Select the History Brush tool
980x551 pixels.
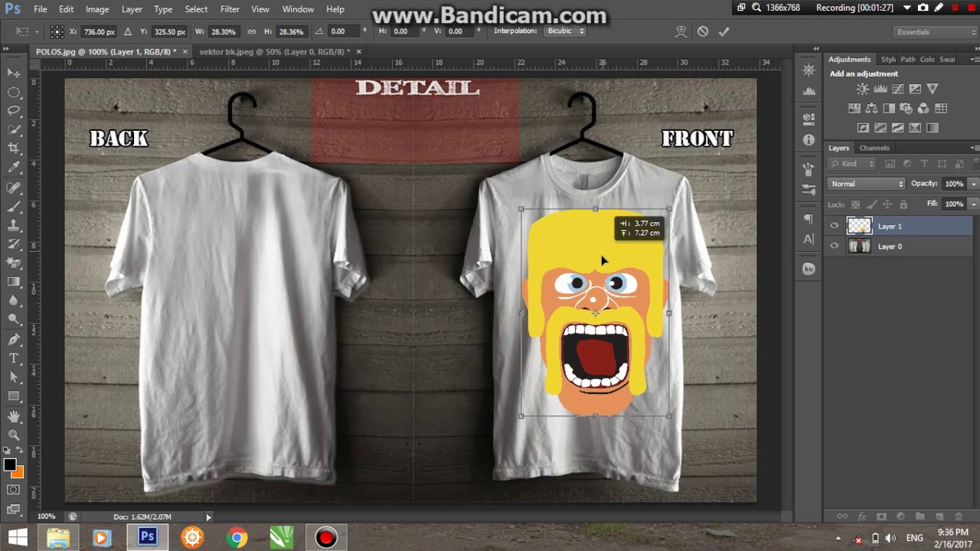pyautogui.click(x=14, y=244)
